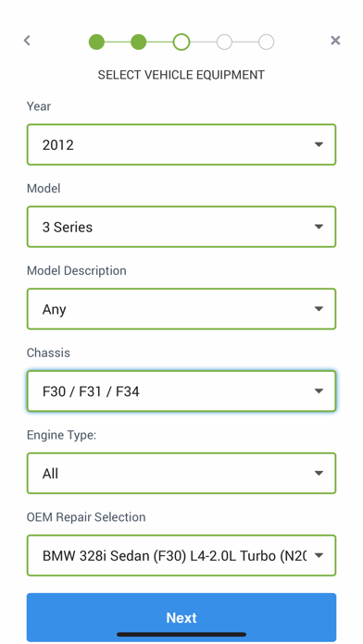Go back using the left chevron
Viewport: 363px width, 644px height.
pyautogui.click(x=27, y=41)
